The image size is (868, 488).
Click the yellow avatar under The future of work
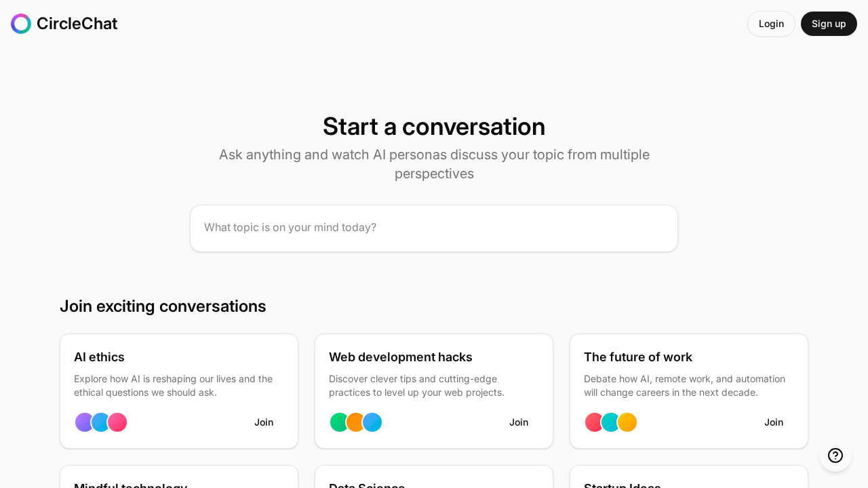(x=627, y=422)
